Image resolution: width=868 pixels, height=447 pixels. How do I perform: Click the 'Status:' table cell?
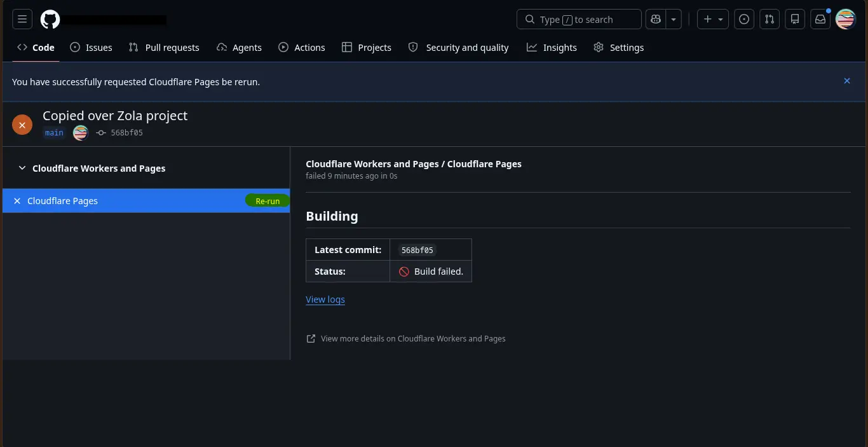pos(348,272)
